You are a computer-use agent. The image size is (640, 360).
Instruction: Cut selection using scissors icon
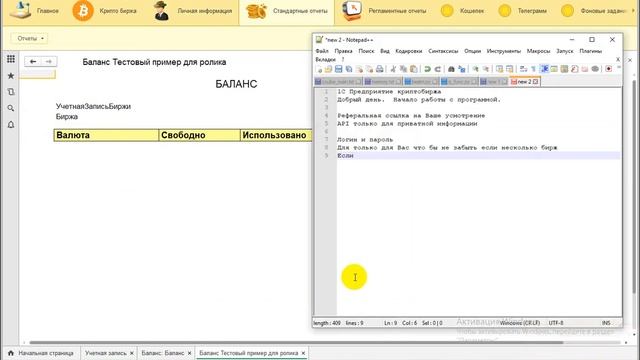pyautogui.click(x=393, y=69)
